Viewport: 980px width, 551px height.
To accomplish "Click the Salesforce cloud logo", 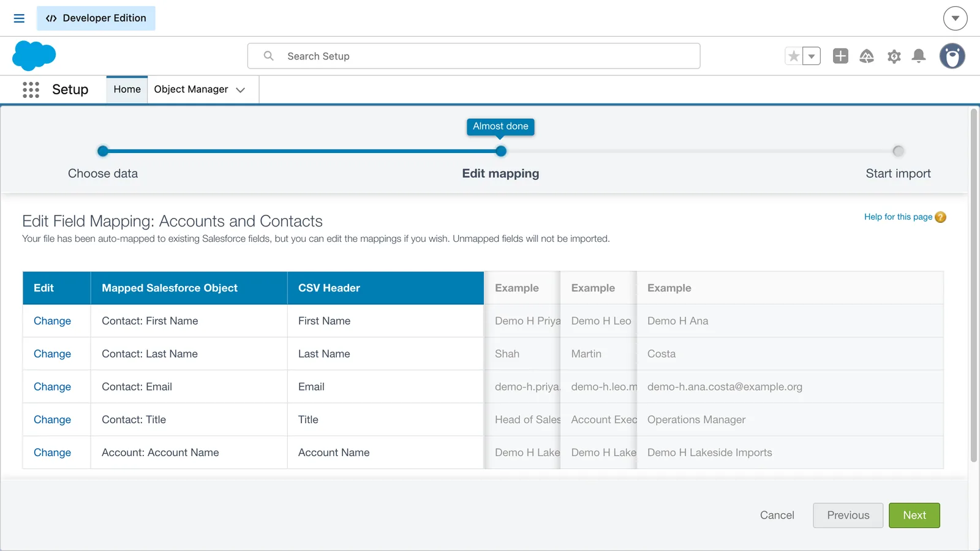I will (34, 56).
